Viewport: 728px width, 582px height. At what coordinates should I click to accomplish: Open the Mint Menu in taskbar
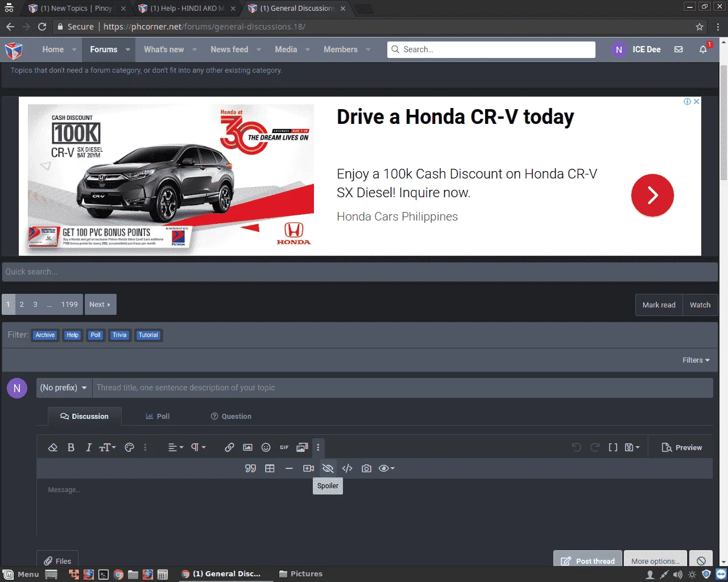pos(22,574)
